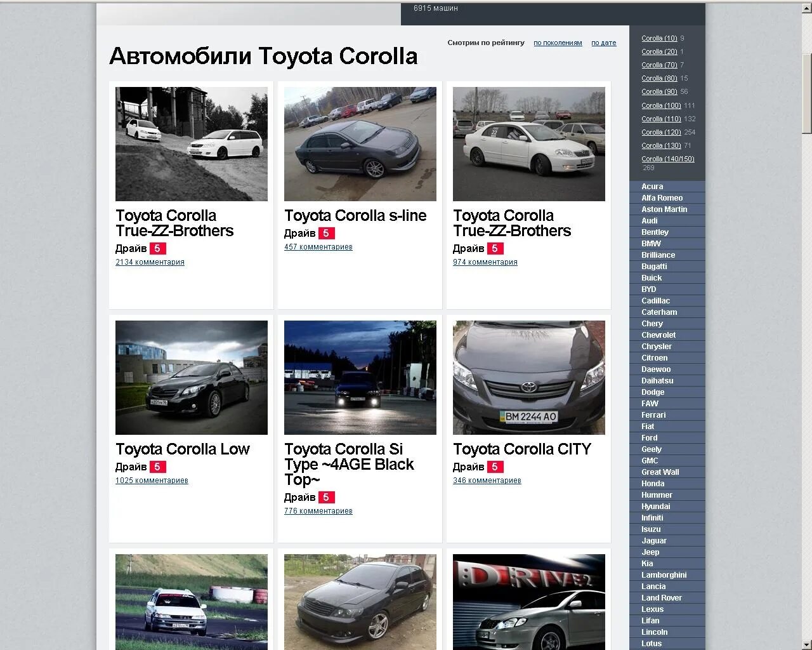Open Toyota Corolla Low title
Screen dimensions: 812x650
(x=183, y=449)
